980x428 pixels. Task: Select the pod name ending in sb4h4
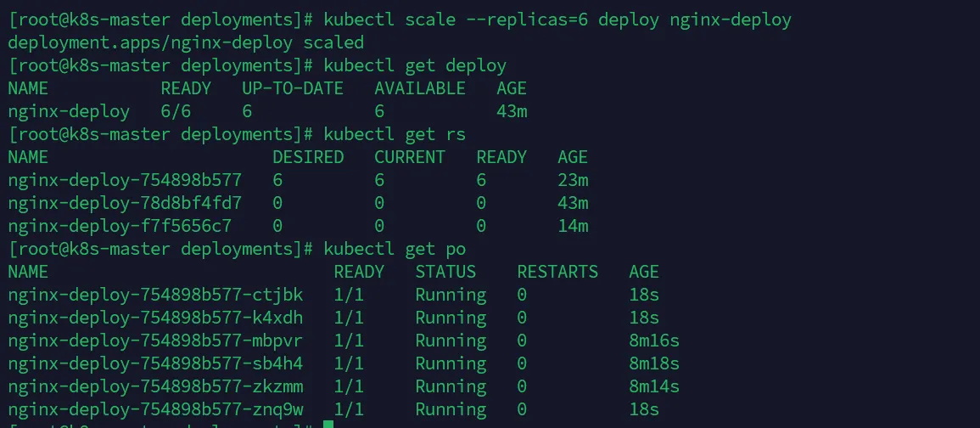[155, 364]
